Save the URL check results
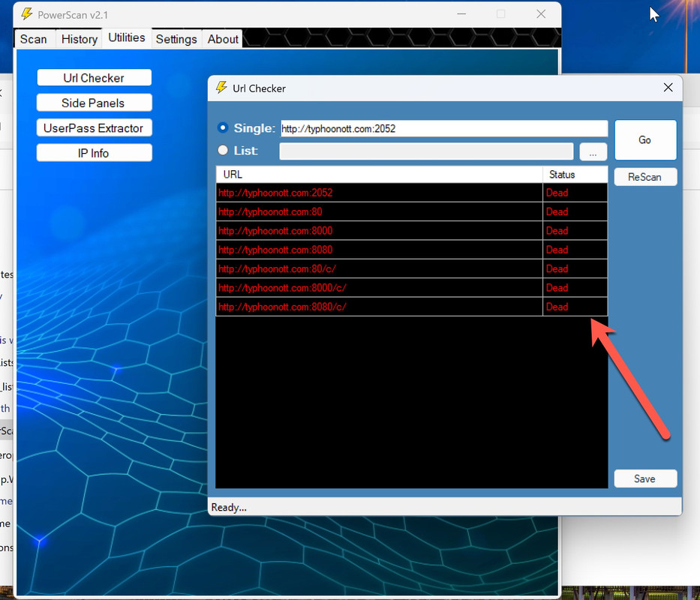This screenshot has height=600, width=700. click(x=645, y=478)
